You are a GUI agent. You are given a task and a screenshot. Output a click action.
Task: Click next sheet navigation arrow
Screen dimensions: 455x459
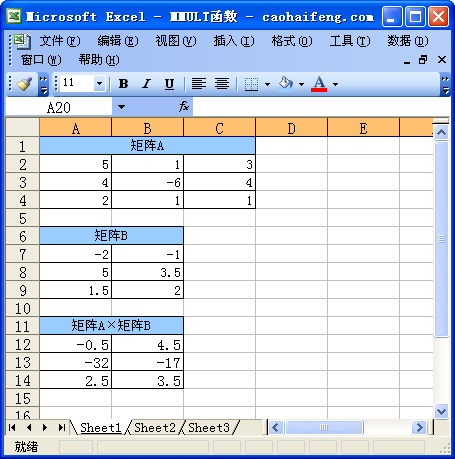pos(45,427)
